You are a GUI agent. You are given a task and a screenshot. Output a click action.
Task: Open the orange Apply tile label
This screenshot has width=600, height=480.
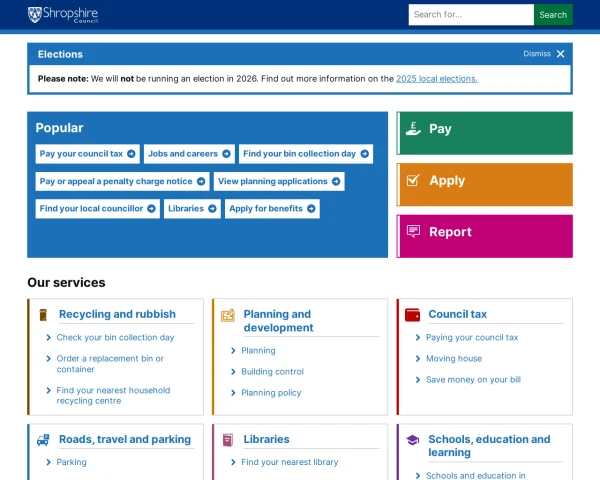point(447,181)
